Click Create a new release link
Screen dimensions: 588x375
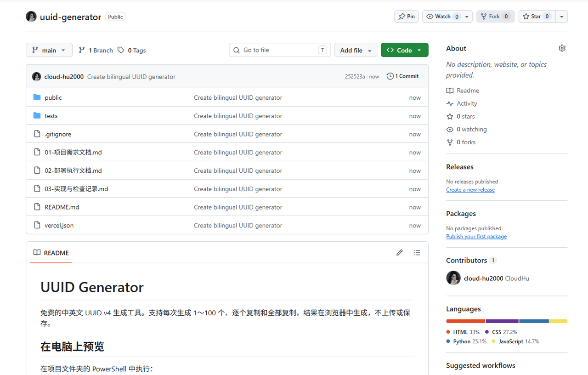470,190
